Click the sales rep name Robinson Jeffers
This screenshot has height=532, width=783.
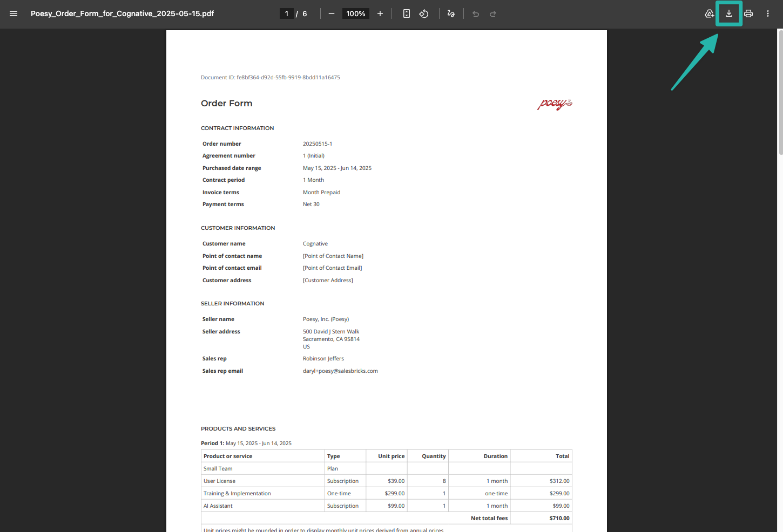[x=323, y=359]
